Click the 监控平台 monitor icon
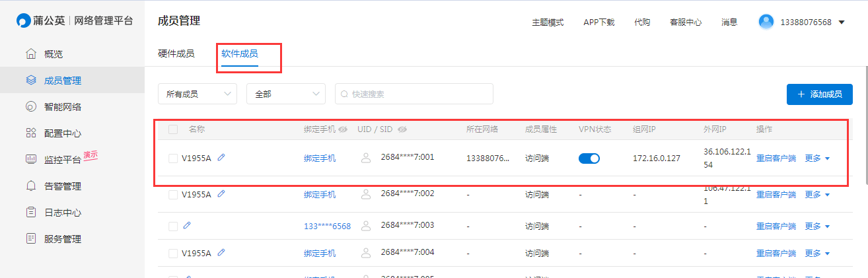Viewport: 868px width, 278px height. click(x=30, y=159)
